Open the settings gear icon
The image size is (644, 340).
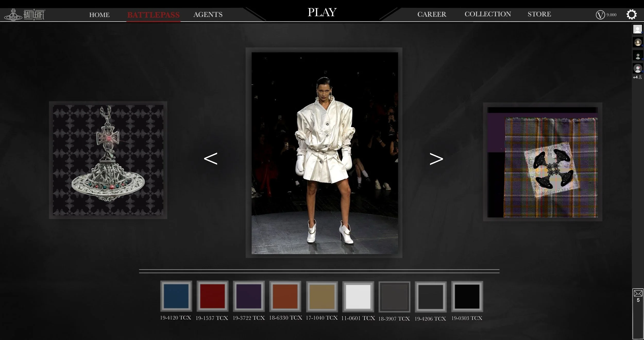[631, 14]
